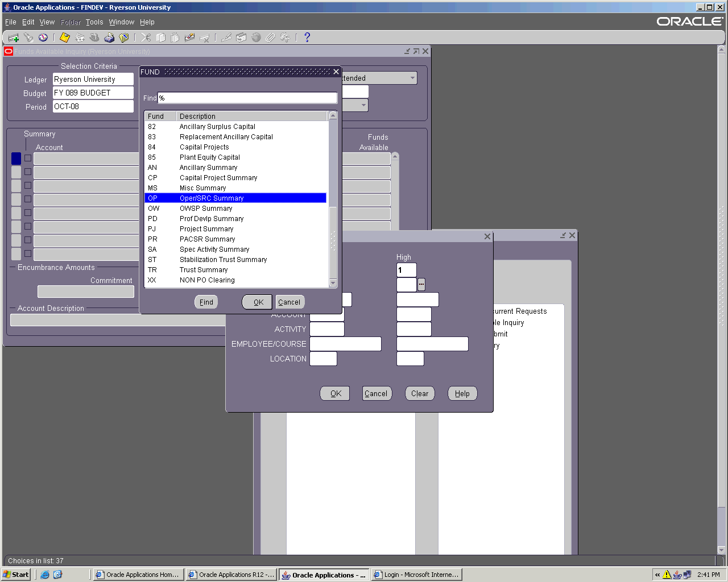Click the Print icon in toolbar
Viewport: 728px width, 582px height.
click(x=109, y=38)
